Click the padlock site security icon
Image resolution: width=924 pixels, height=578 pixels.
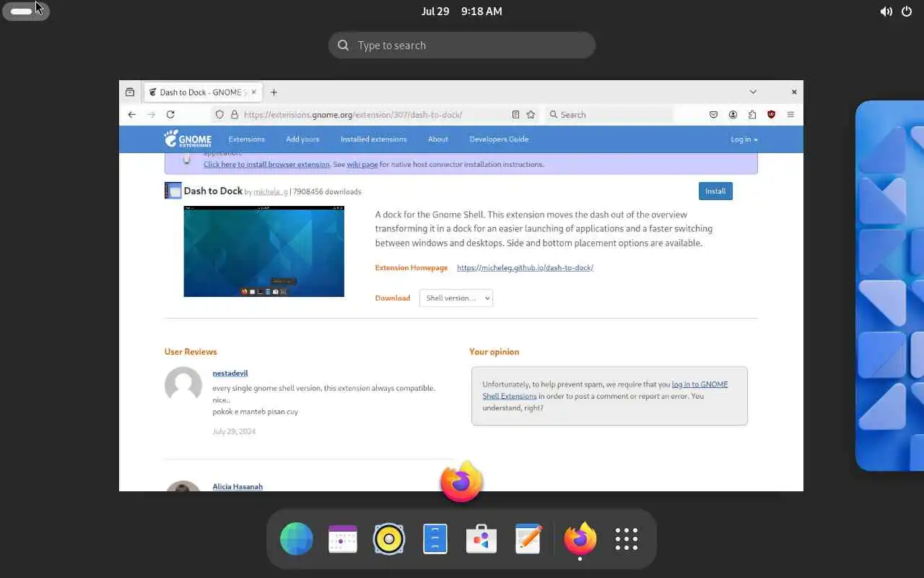click(x=234, y=114)
